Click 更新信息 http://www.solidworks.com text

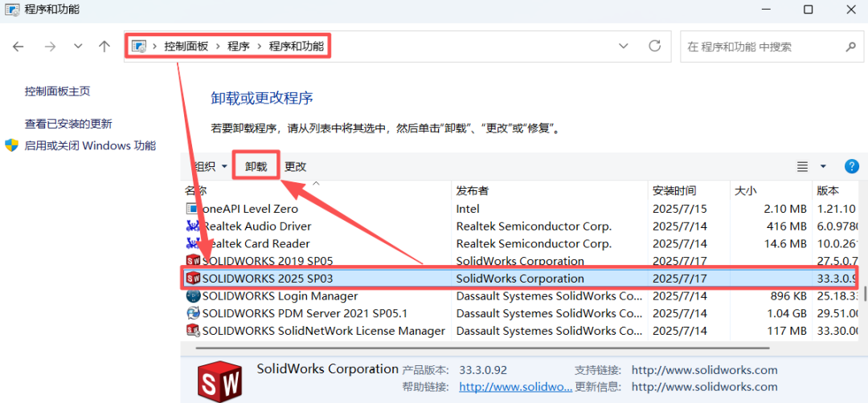[x=704, y=387]
